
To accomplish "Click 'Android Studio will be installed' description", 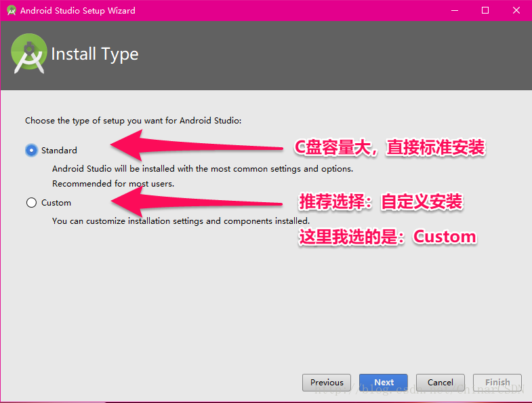I will (x=203, y=169).
